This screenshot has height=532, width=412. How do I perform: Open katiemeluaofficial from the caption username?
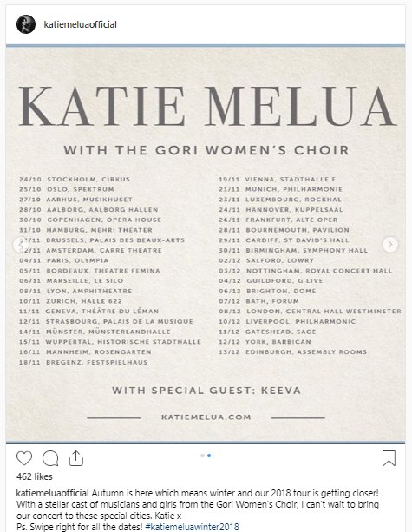click(53, 493)
